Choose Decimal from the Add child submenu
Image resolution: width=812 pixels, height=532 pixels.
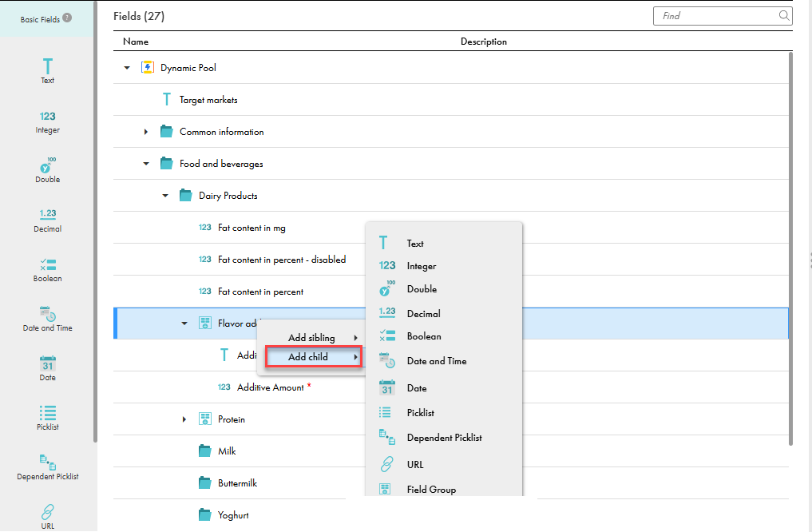click(x=444, y=313)
